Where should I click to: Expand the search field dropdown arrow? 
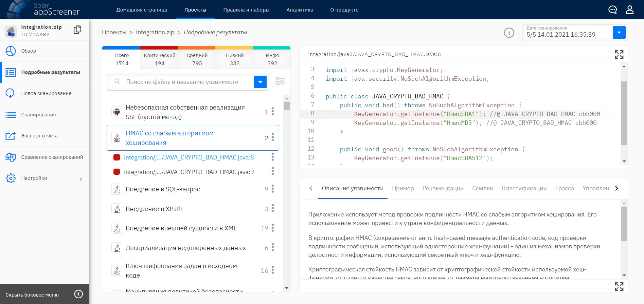click(260, 82)
